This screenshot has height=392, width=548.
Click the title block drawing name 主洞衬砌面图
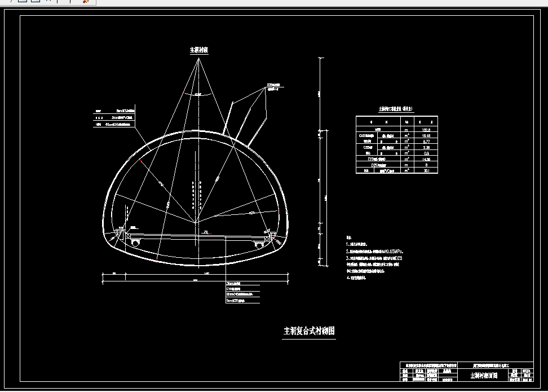(x=484, y=376)
